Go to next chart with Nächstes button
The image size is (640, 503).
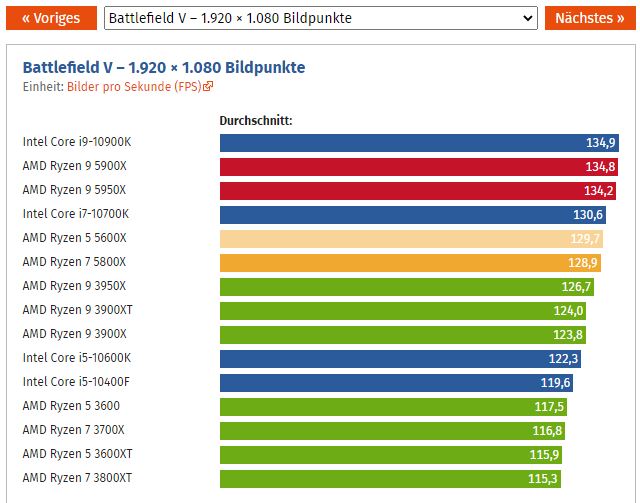point(590,18)
